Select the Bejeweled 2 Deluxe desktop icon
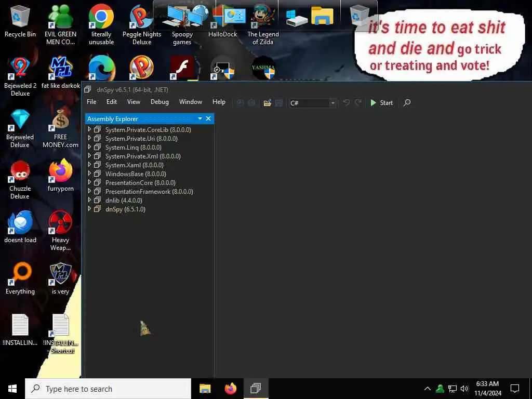532x399 pixels. (x=20, y=76)
